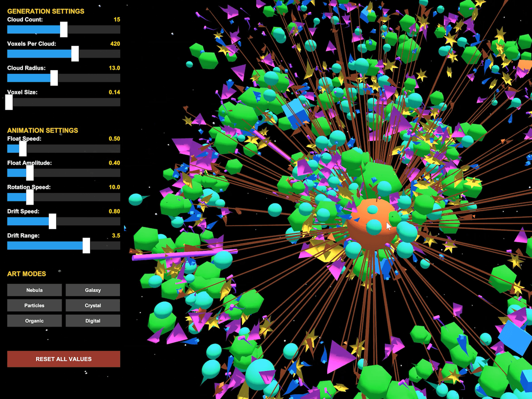Click the Cloud Count label
Screen dimensions: 532x399
[x=25, y=20]
